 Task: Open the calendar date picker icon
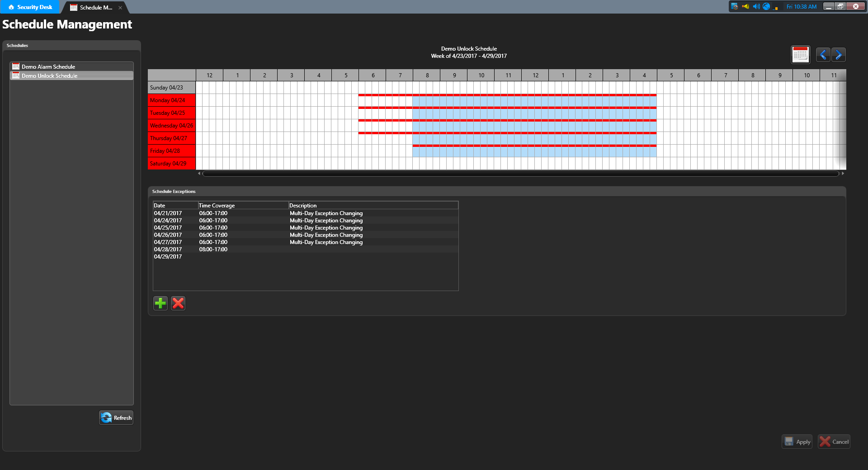pos(800,55)
